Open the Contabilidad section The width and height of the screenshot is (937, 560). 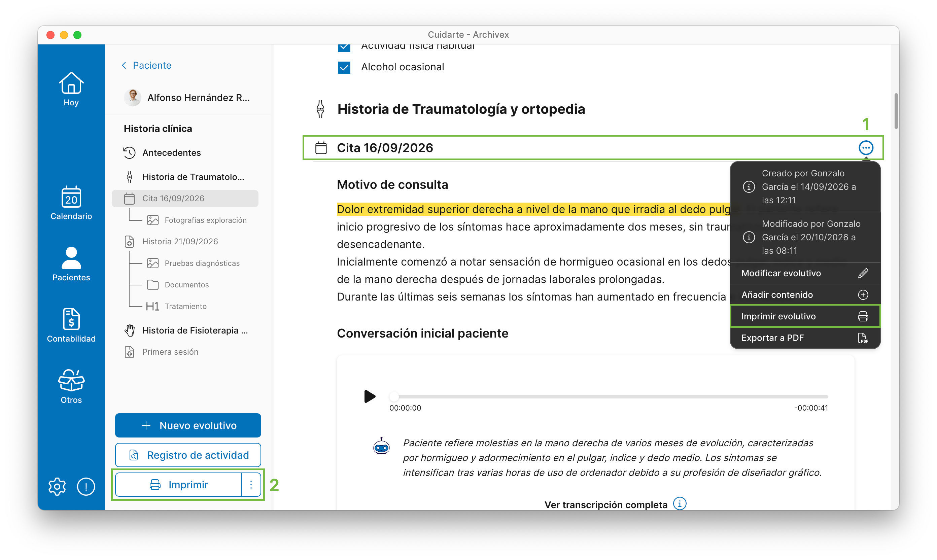(71, 325)
